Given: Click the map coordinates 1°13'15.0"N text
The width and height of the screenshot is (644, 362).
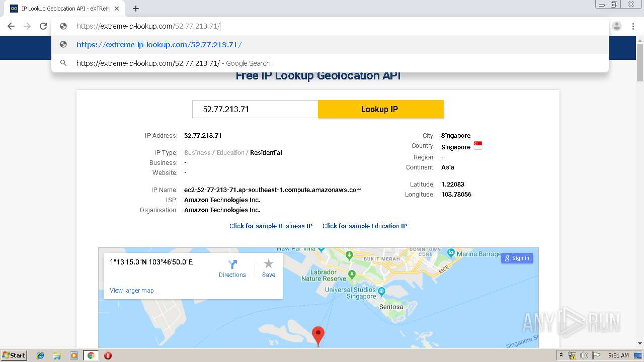Looking at the screenshot, I should point(151,262).
